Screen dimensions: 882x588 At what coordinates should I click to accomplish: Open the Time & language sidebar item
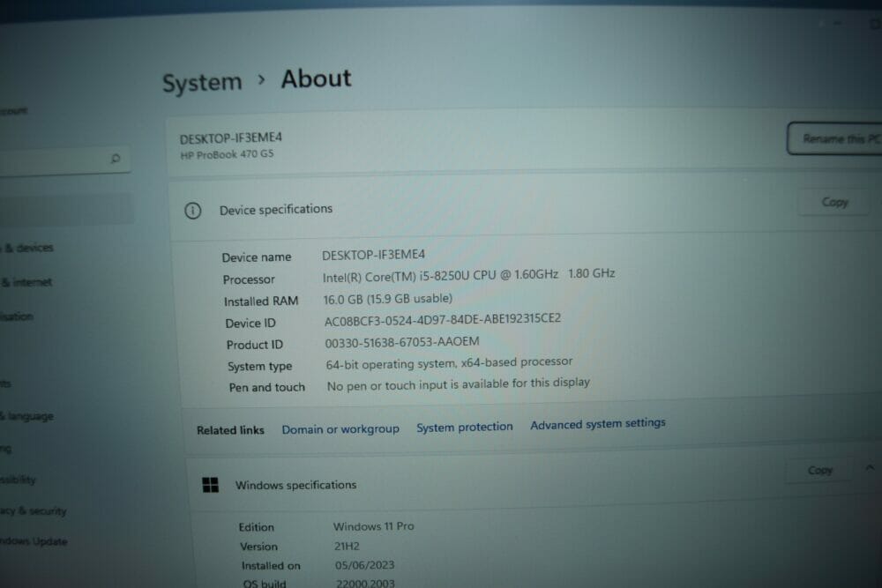click(x=26, y=417)
